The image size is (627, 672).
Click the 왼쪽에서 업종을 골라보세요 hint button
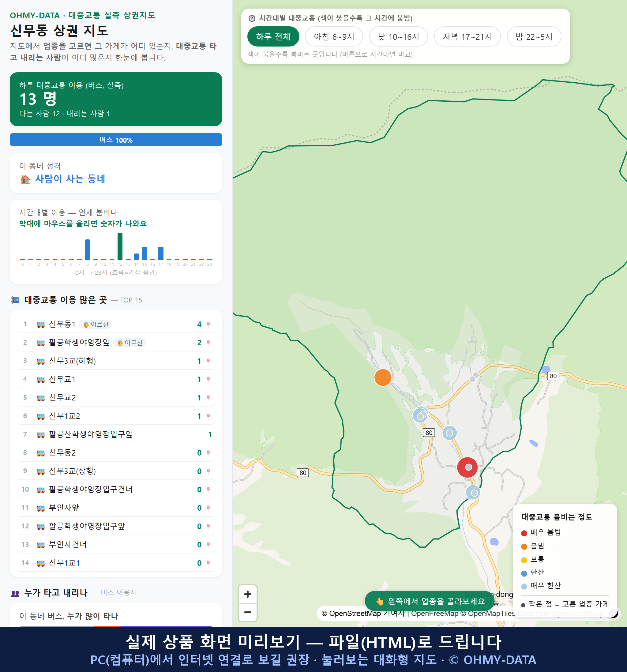(429, 601)
